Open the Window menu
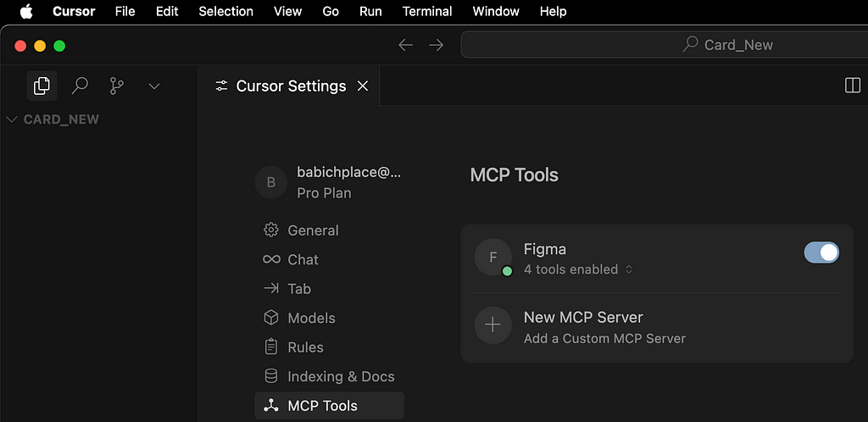This screenshot has height=422, width=868. point(496,12)
